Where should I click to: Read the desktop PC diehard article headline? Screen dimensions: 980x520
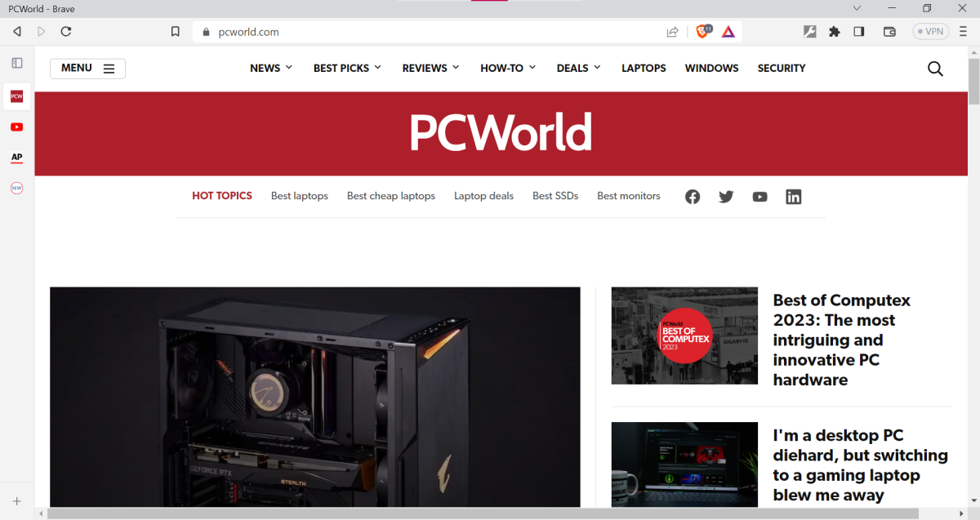coord(861,465)
